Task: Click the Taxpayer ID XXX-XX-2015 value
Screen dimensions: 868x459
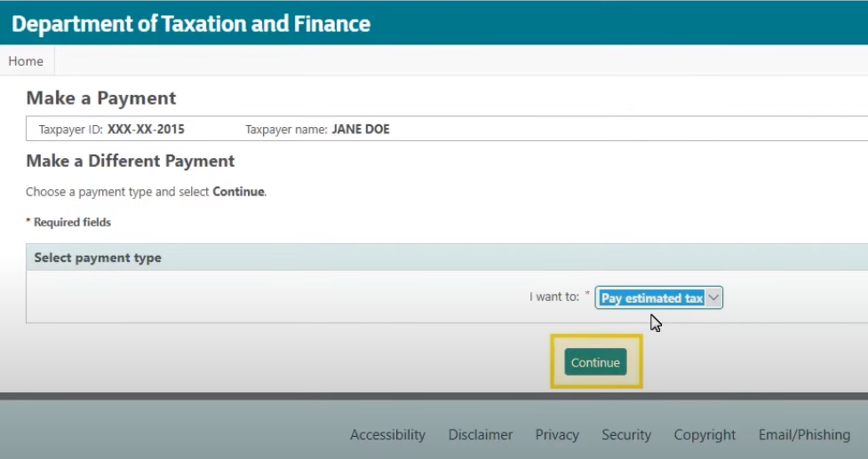Action: (146, 130)
